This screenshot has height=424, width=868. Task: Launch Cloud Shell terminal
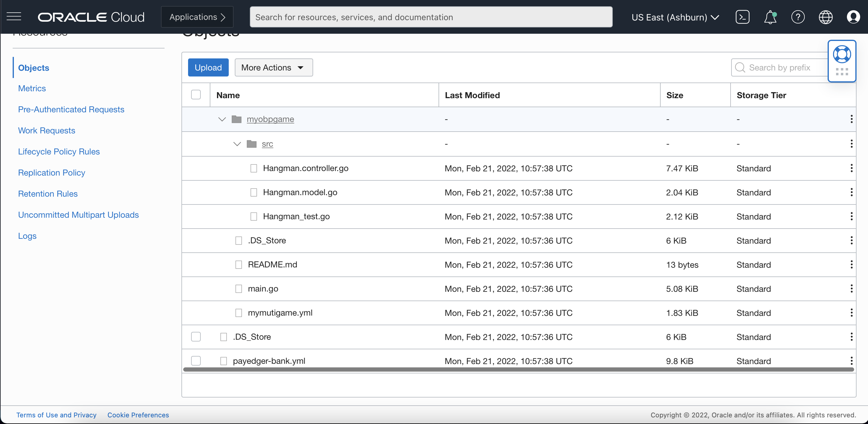pyautogui.click(x=743, y=17)
